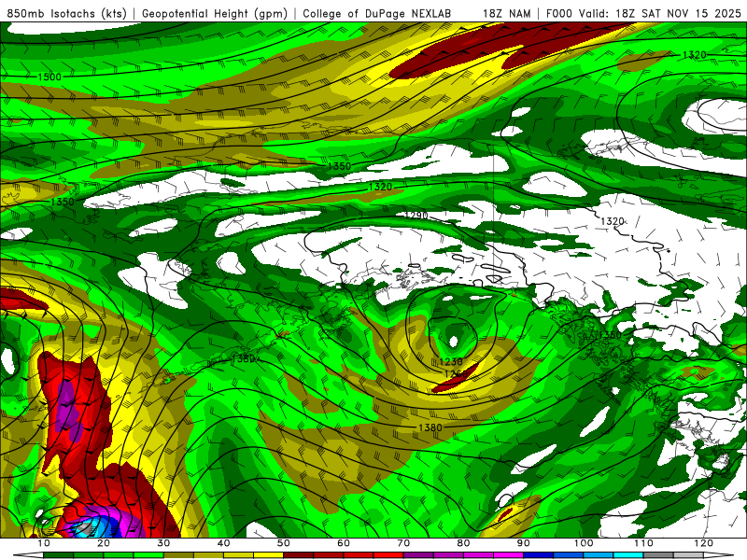
Task: Click the 'Geopotential Height (gpm)' title text
Action: click(215, 13)
